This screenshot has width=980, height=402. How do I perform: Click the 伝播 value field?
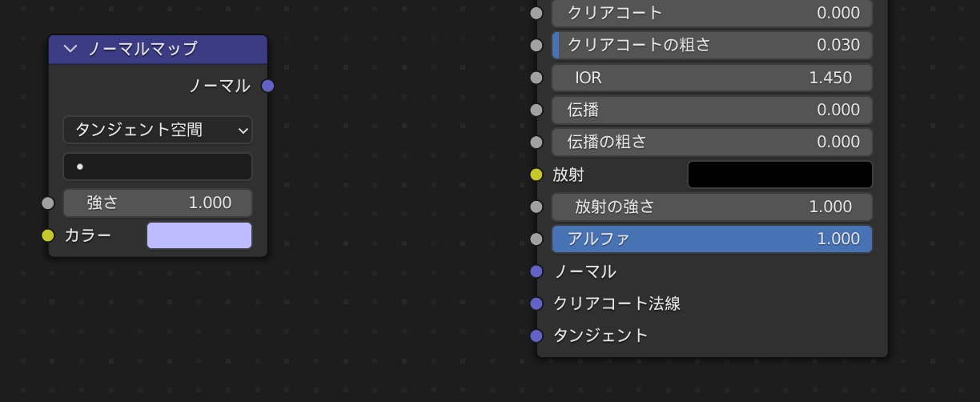click(x=712, y=110)
